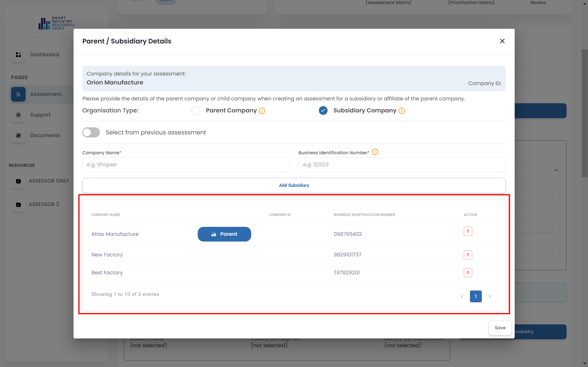The height and width of the screenshot is (367, 588).
Task: Click info icon beside Subsidiary Company
Action: [x=402, y=111]
